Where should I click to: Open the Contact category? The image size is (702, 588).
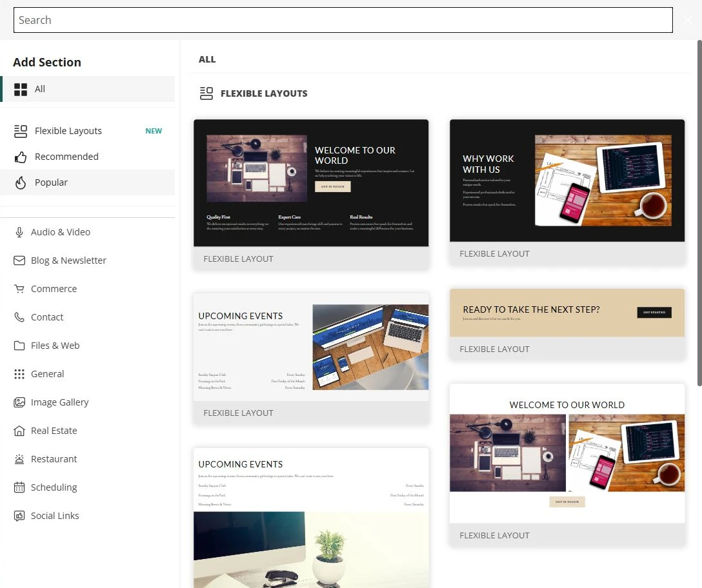tap(88, 317)
